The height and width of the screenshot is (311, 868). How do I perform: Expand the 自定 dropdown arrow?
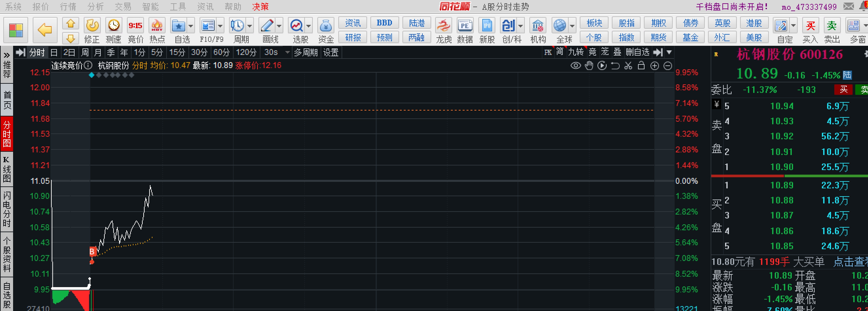[x=793, y=26]
